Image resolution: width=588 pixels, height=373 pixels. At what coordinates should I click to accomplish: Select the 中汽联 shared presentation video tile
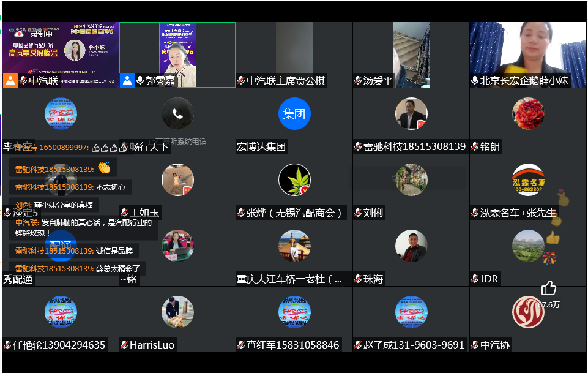click(60, 50)
